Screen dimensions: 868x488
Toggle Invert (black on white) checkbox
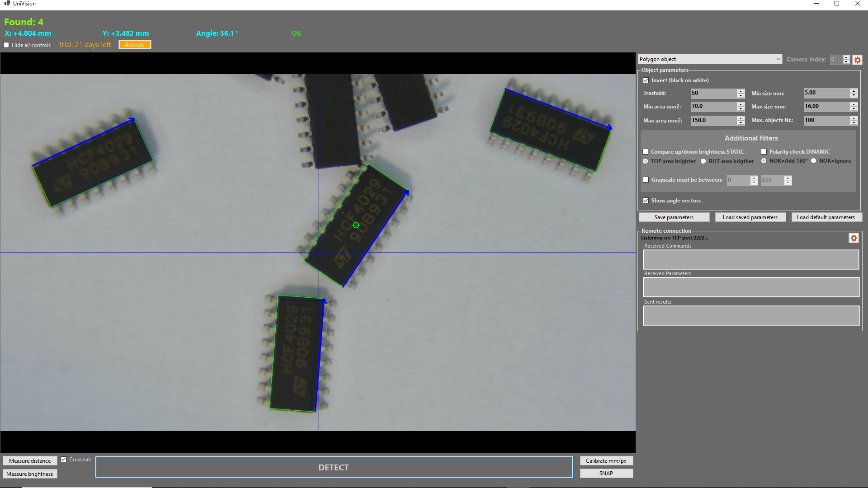click(646, 80)
